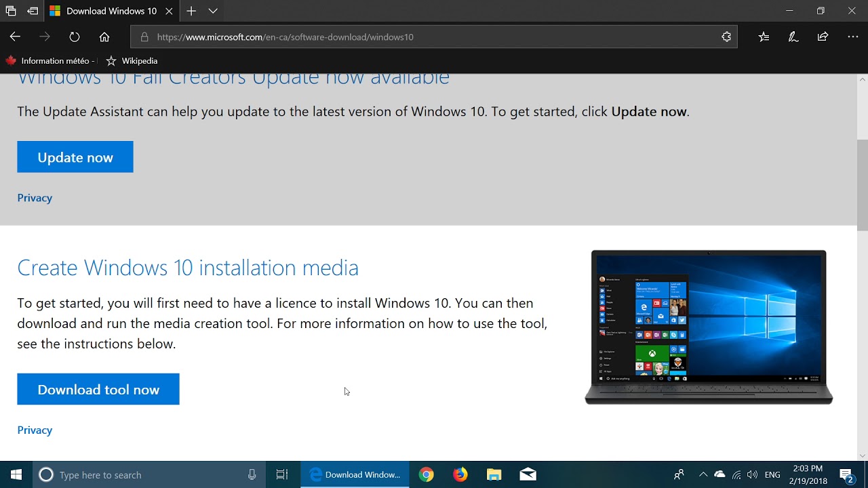
Task: Launch Google Chrome from taskbar
Action: point(426,474)
